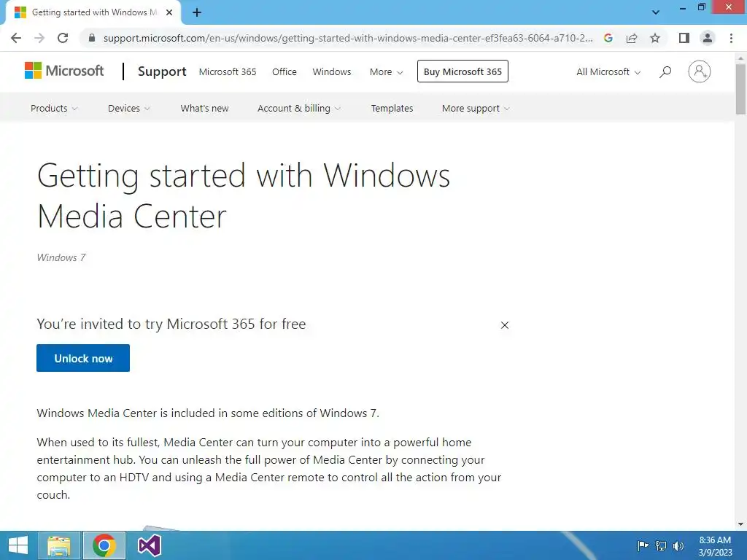The image size is (747, 560).
Task: Bookmark this page with star icon
Action: tap(655, 38)
